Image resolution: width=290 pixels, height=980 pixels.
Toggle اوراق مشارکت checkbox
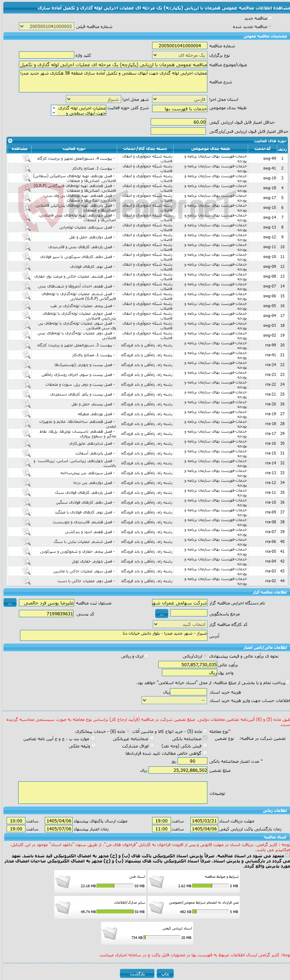tap(152, 746)
